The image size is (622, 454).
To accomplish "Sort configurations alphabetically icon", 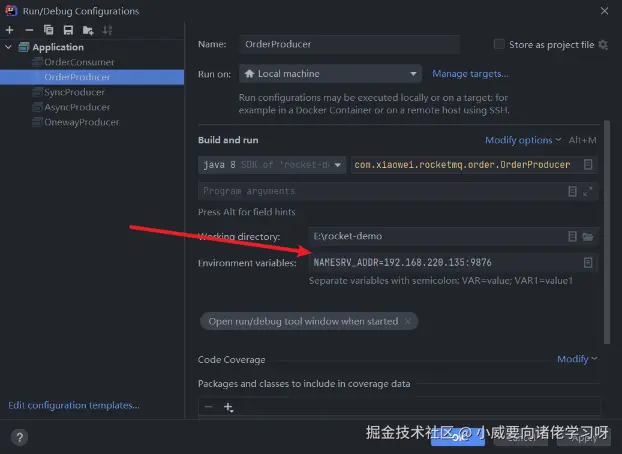I will 107,30.
